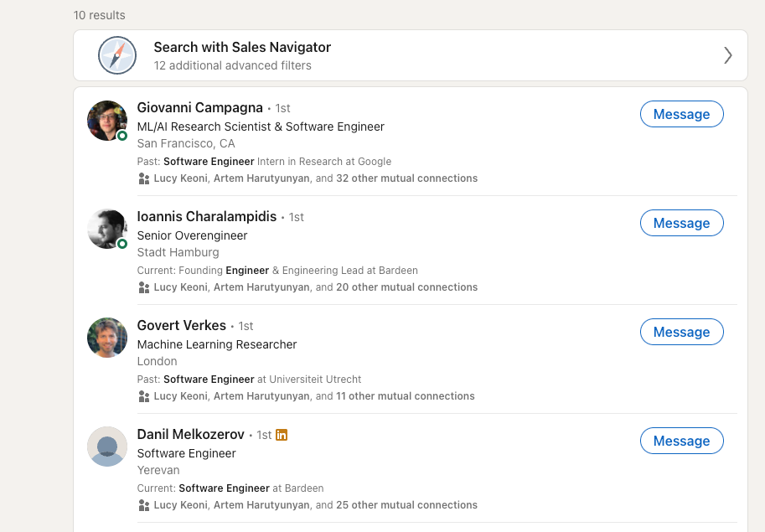This screenshot has height=532, width=765.
Task: Click the LinkedIn premium badge beside Danil Melkozerov
Action: coord(282,435)
